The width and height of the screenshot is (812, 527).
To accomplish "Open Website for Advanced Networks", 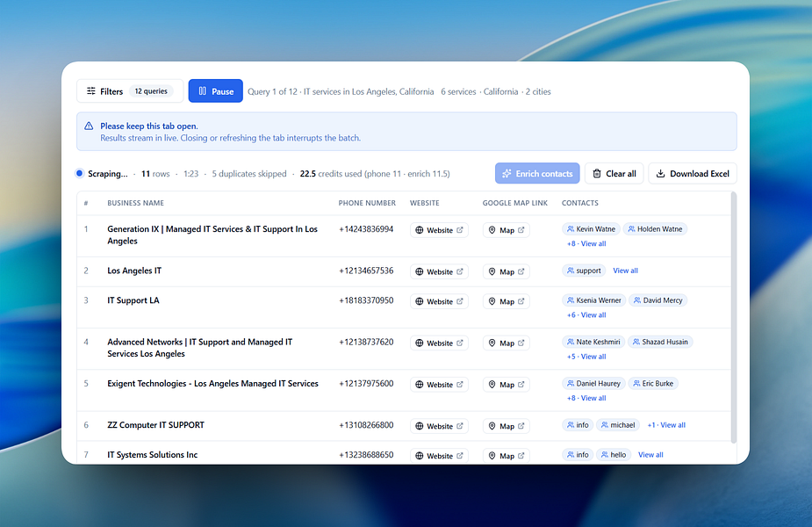I will click(x=439, y=343).
